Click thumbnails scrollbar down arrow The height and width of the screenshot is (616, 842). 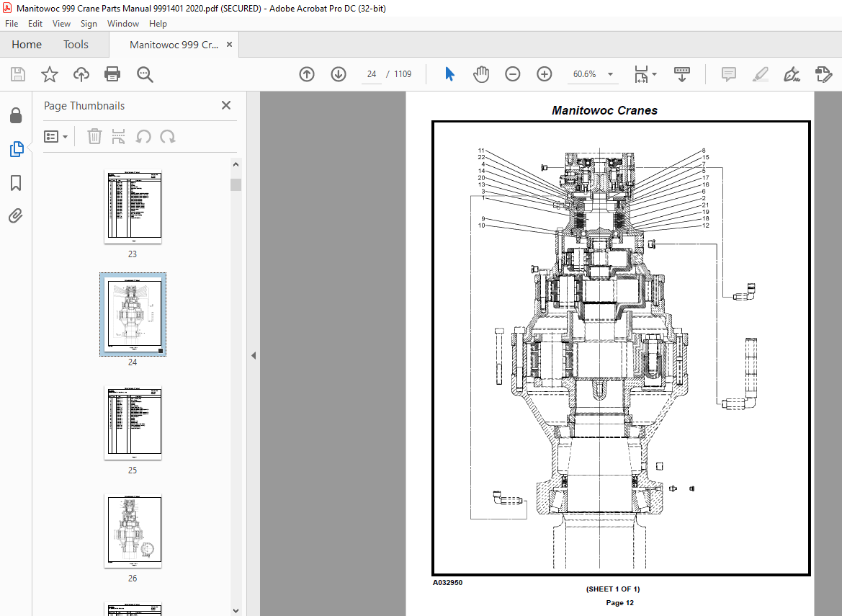tap(236, 611)
